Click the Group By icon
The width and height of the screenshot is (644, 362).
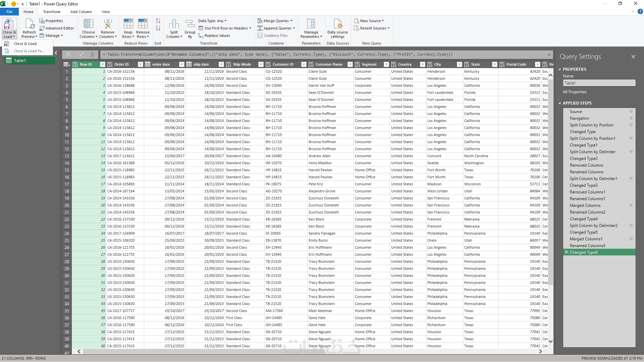(x=190, y=24)
